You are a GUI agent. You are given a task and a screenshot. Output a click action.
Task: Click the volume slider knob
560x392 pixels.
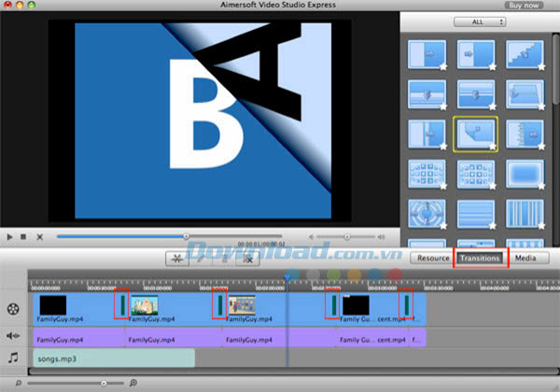(x=347, y=237)
